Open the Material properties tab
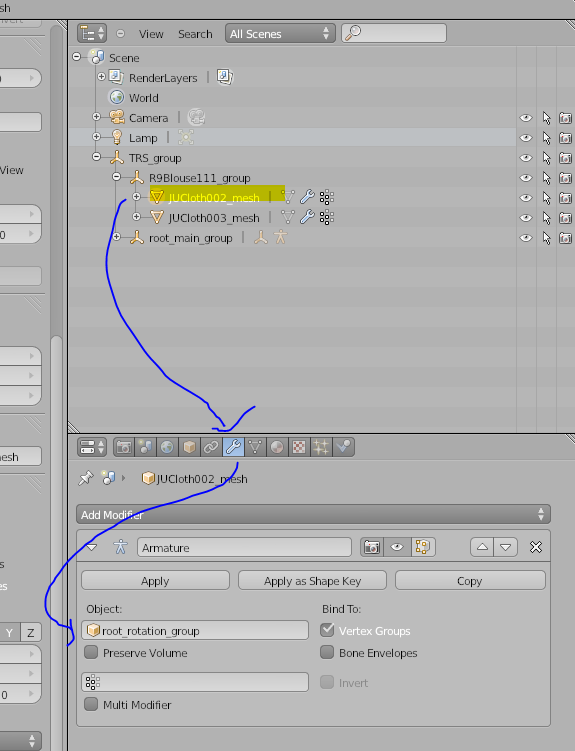 [x=277, y=447]
